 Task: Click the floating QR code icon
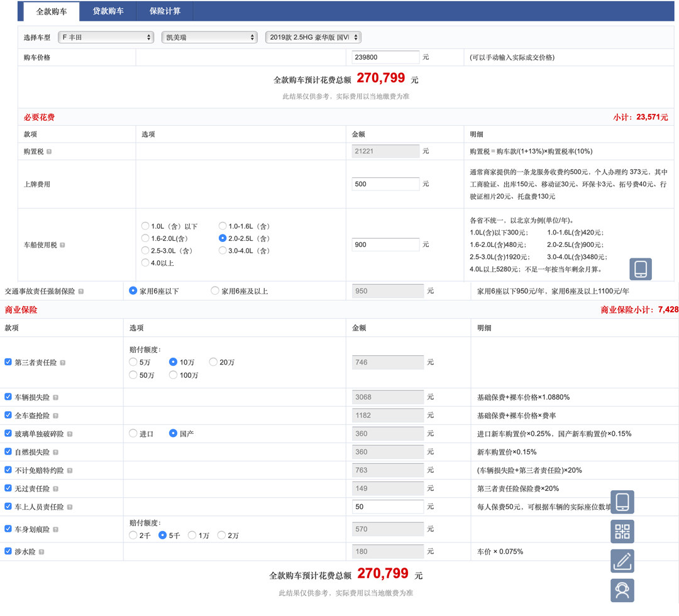coord(622,532)
